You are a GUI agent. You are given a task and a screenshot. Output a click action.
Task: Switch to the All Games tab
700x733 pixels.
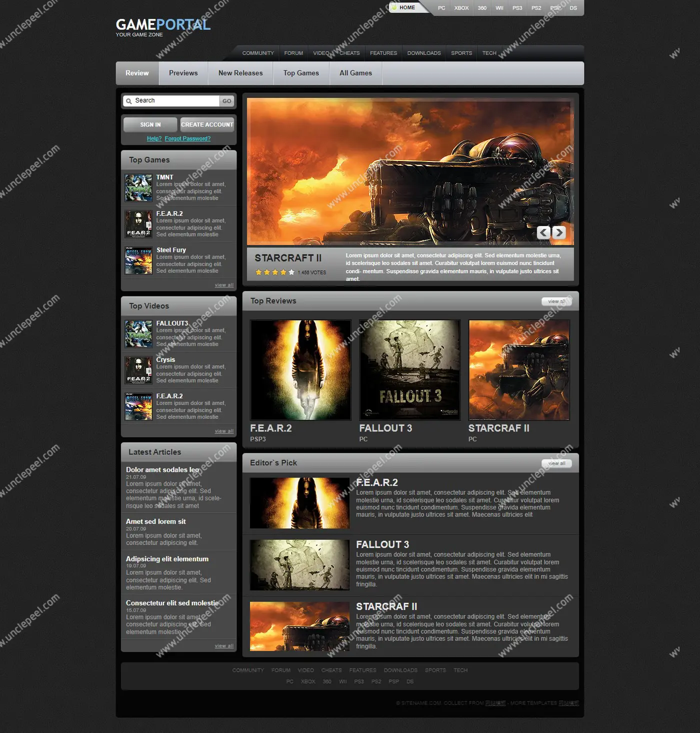click(355, 73)
